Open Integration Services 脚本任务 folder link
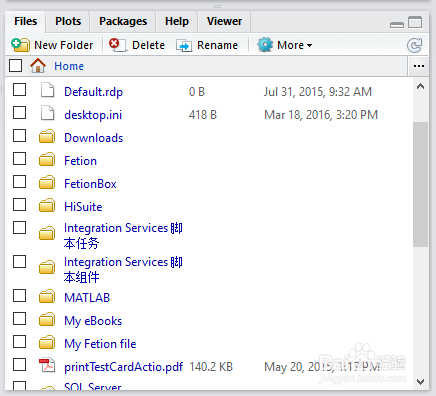 click(x=123, y=236)
